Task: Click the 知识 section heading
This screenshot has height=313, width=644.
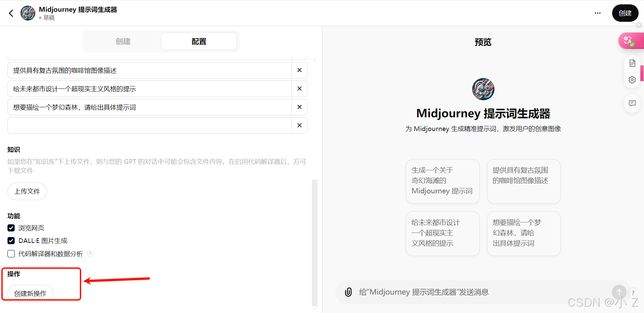Action: (14, 149)
